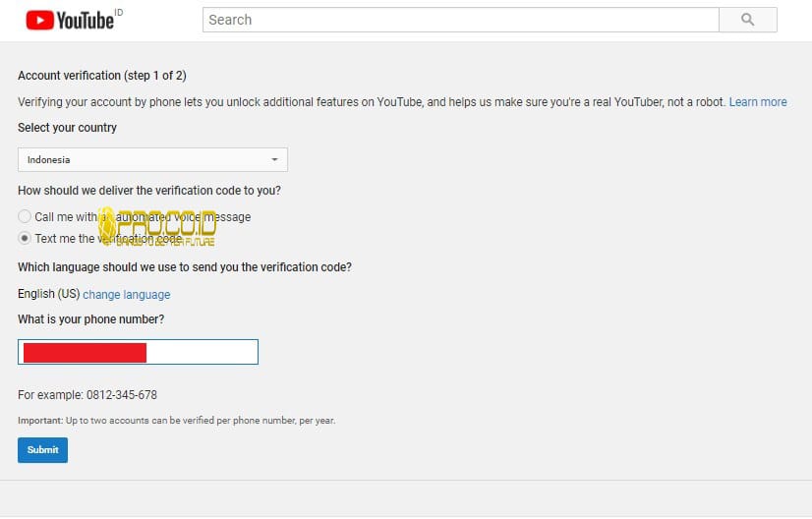812x519 pixels.
Task: Click the 'Select your country' label
Action: tap(67, 128)
